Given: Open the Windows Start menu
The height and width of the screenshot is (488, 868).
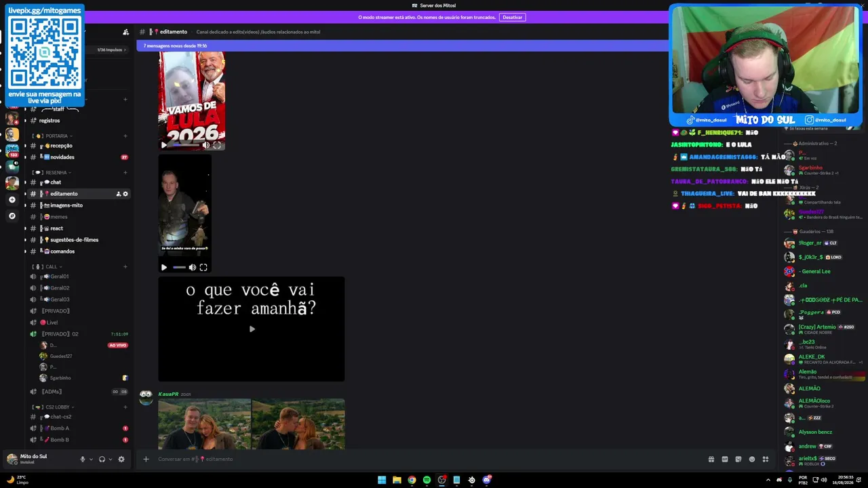Looking at the screenshot, I should pos(382,480).
